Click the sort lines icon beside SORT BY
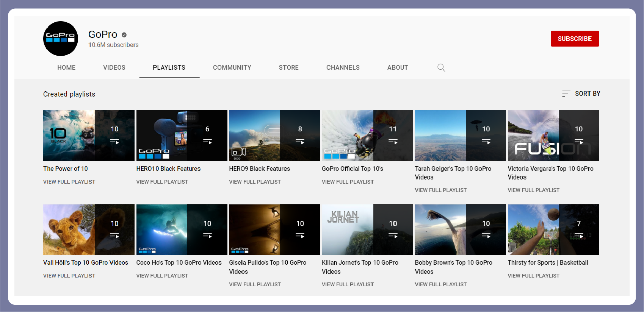 pos(566,94)
